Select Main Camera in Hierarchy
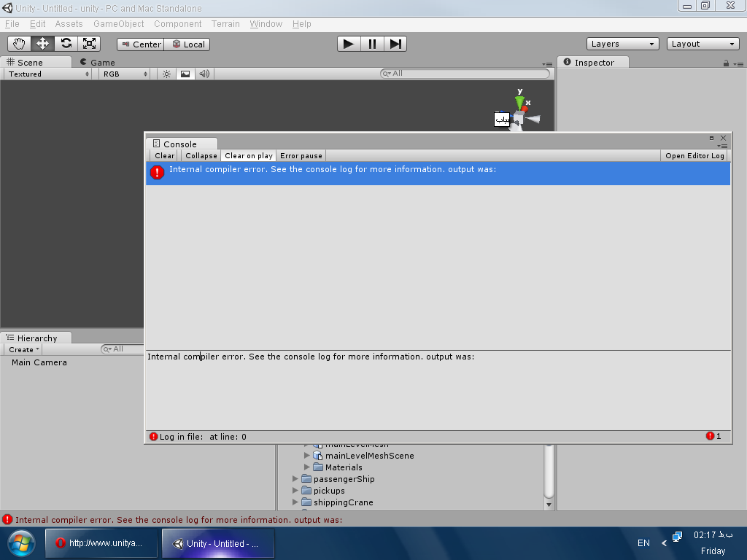 (39, 362)
